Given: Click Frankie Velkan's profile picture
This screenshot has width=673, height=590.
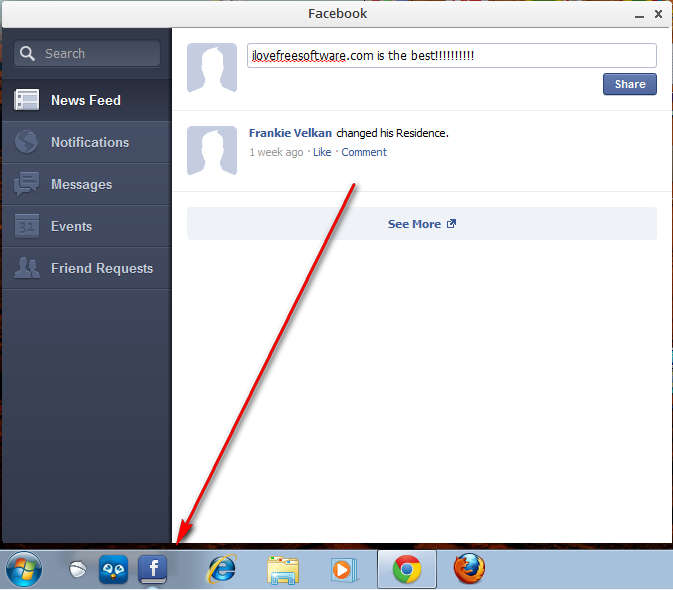Looking at the screenshot, I should [x=212, y=150].
